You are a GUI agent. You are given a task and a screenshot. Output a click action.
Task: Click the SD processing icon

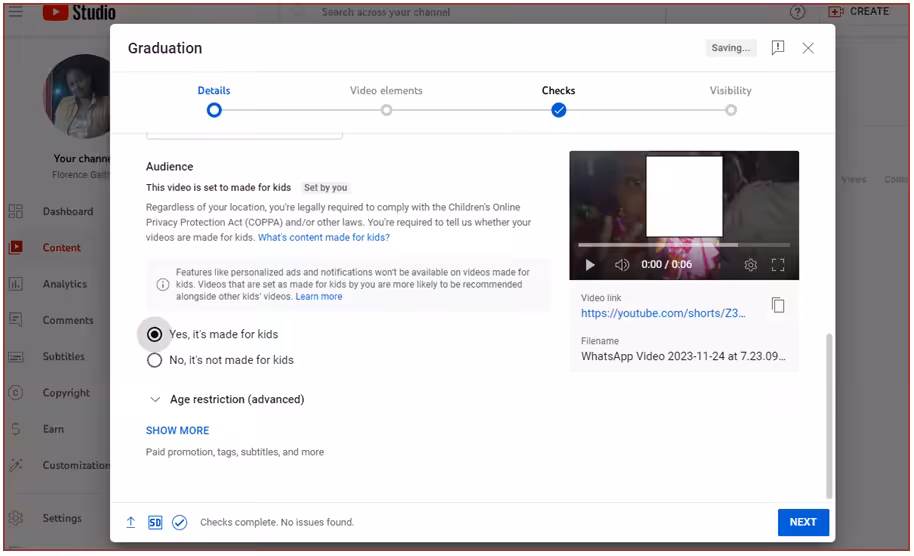[x=155, y=522]
